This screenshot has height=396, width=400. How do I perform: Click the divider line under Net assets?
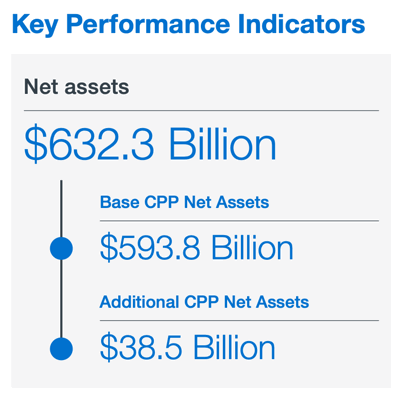click(201, 110)
